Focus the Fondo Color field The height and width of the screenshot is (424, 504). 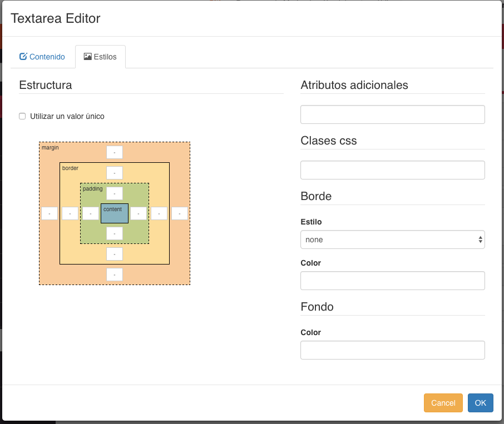point(393,350)
